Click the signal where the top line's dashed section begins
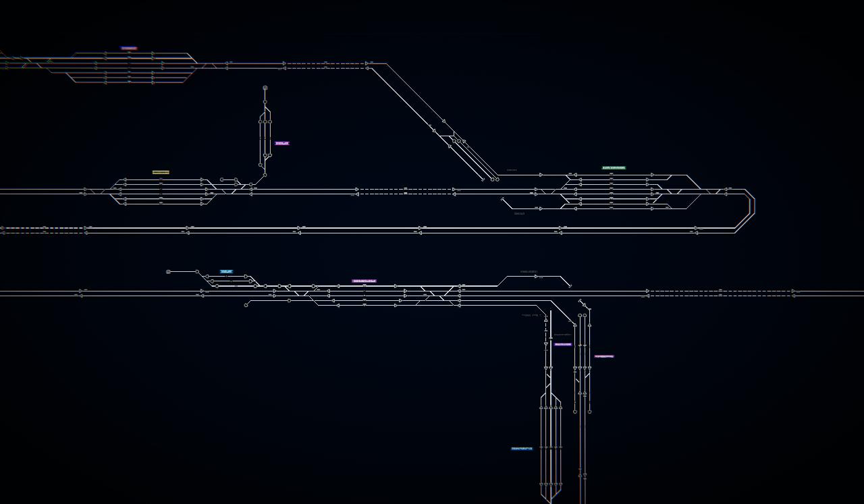This screenshot has height=504, width=864. 284,64
